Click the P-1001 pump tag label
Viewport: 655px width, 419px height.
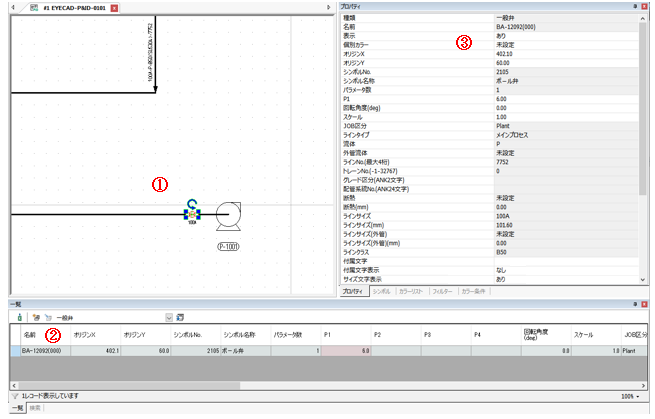(x=228, y=246)
